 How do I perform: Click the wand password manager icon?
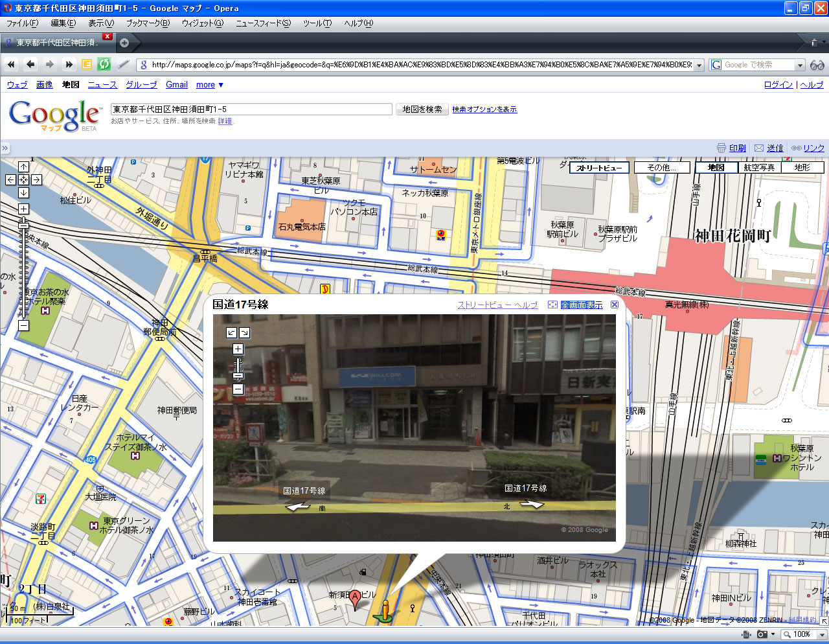coord(124,65)
